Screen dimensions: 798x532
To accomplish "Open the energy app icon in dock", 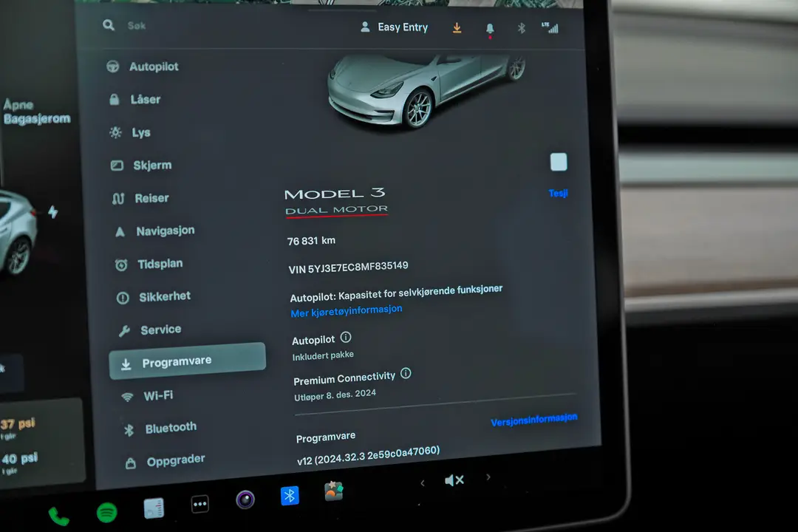I will coord(154,508).
